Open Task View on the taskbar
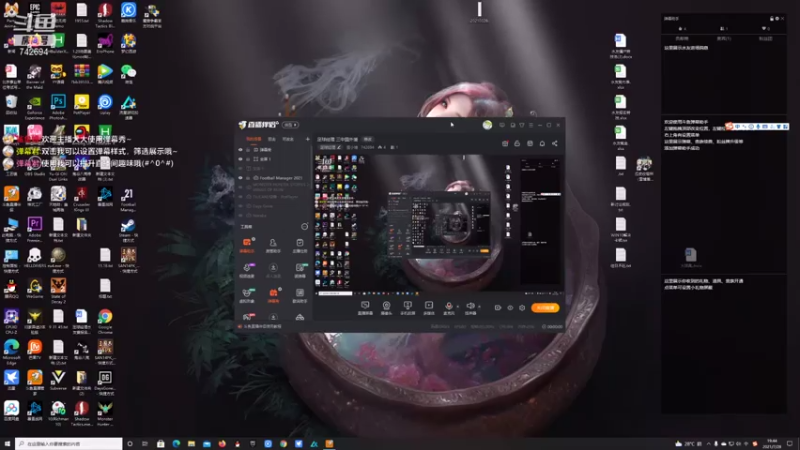The height and width of the screenshot is (450, 800). pos(145,444)
